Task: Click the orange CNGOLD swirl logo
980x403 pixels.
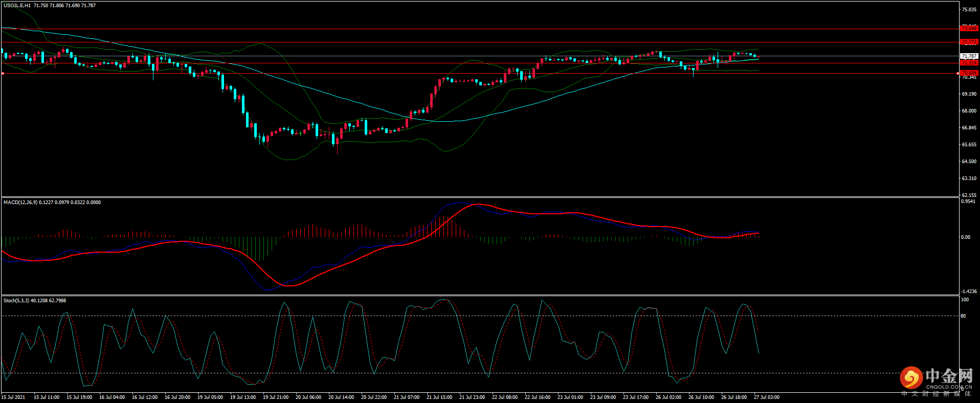Action: [x=910, y=378]
